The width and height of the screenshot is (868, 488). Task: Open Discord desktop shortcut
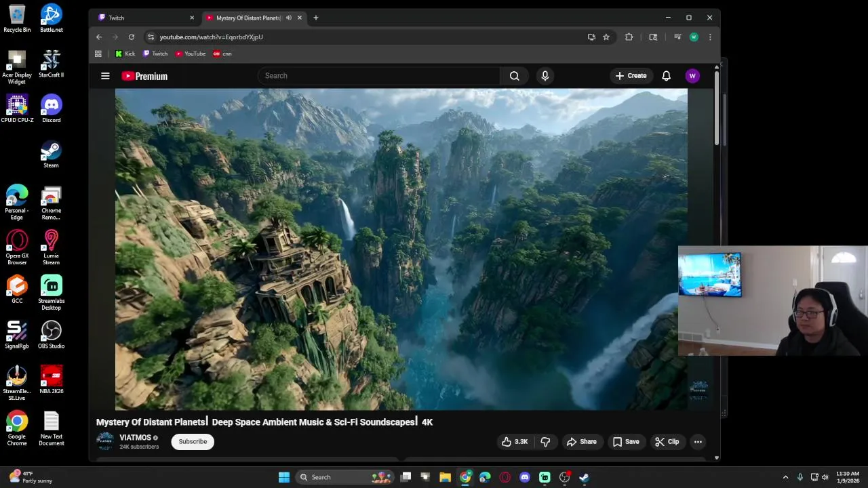coord(51,109)
